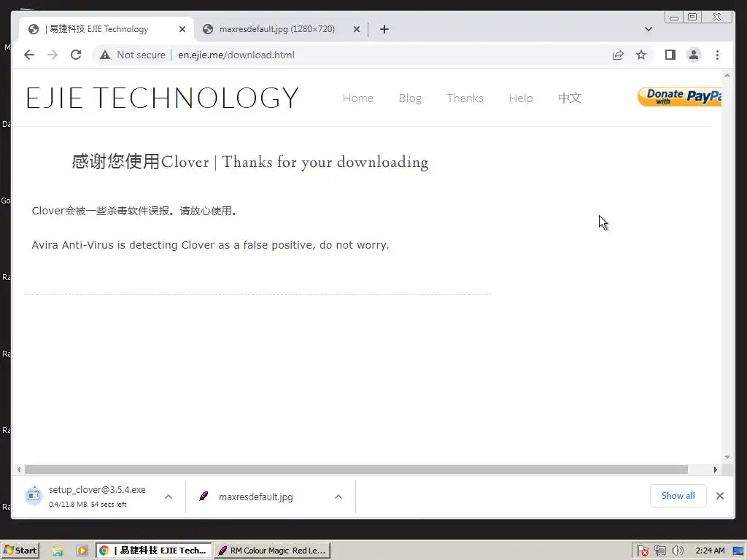
Task: Reload the current page
Action: click(76, 55)
